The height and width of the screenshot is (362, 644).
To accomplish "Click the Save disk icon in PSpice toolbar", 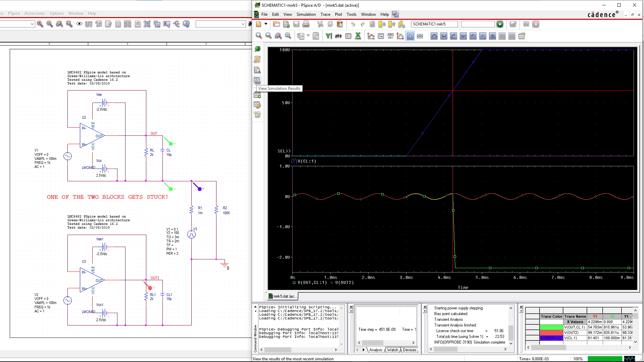I will click(x=296, y=24).
